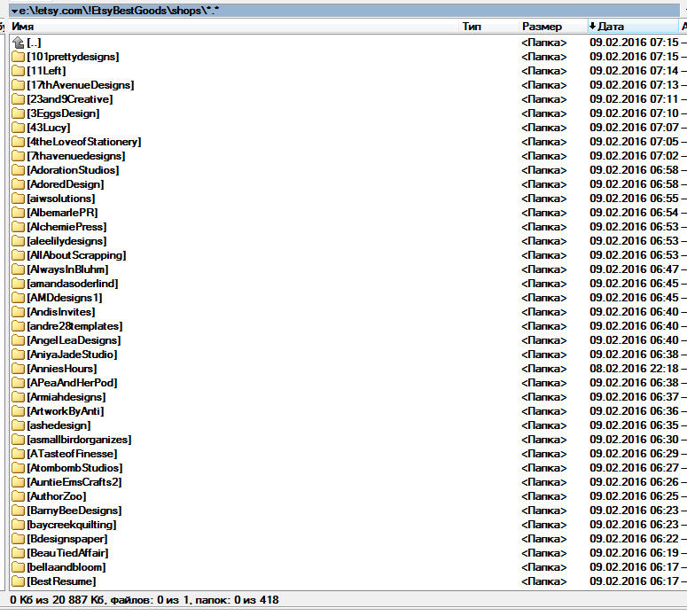This screenshot has height=616, width=687.
Task: Click the AniyaJadeStudio folder icon
Action: coord(18,354)
